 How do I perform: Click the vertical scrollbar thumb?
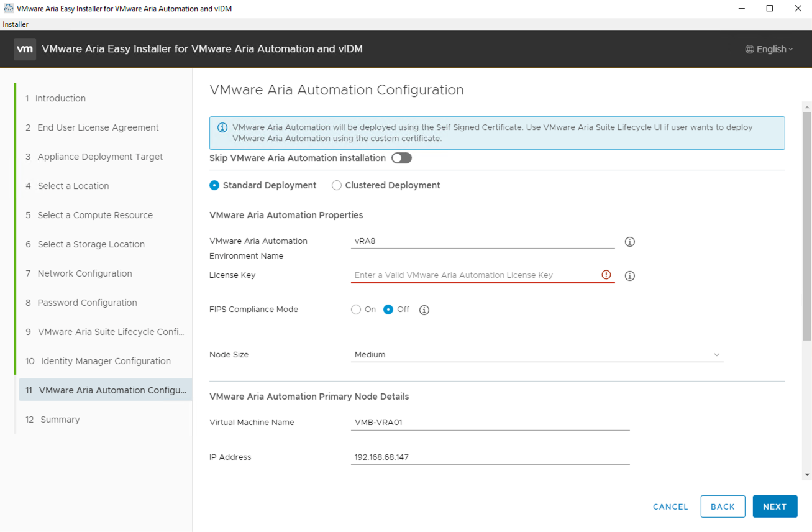[807, 226]
